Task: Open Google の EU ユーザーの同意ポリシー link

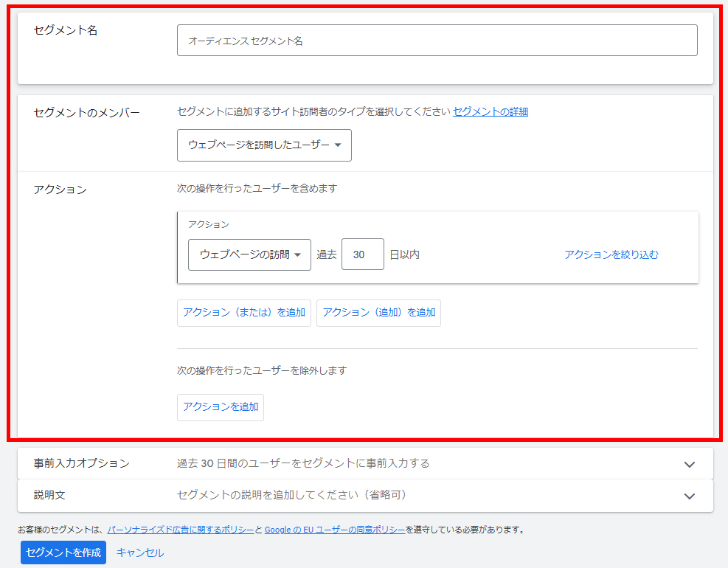Action: point(334,530)
